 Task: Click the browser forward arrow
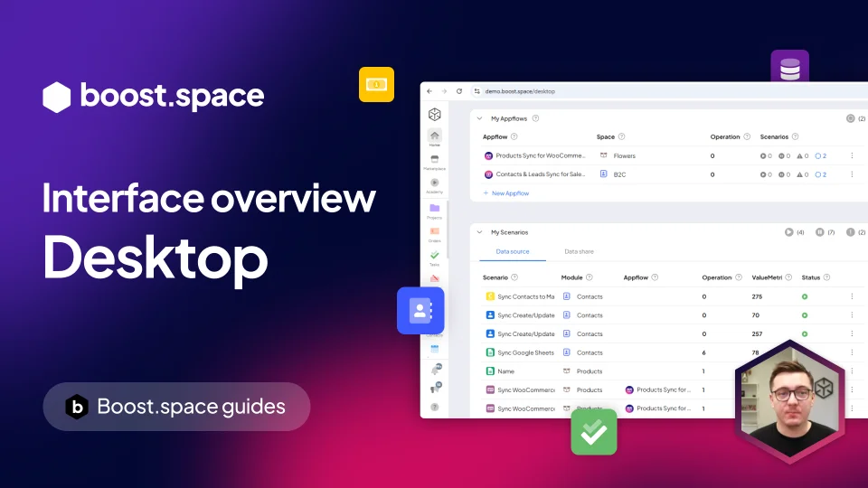click(x=444, y=91)
